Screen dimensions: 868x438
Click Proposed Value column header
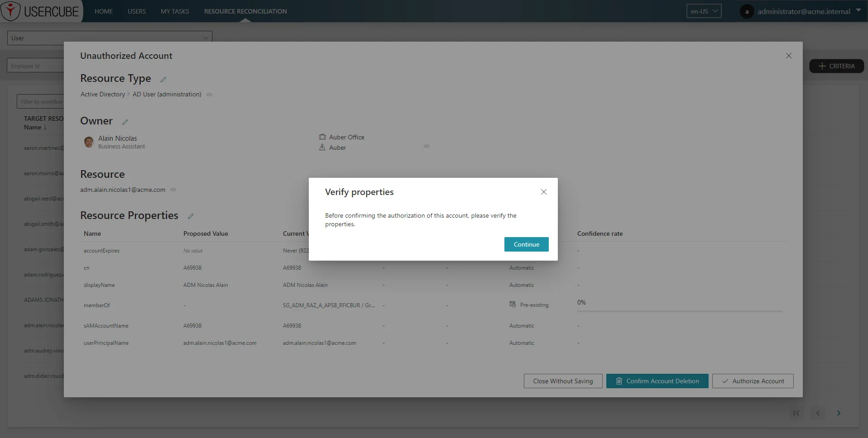click(206, 233)
